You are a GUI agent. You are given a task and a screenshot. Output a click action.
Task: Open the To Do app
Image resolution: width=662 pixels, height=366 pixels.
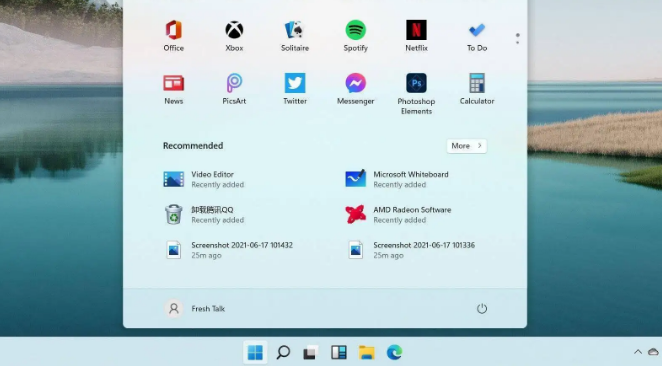(x=477, y=36)
